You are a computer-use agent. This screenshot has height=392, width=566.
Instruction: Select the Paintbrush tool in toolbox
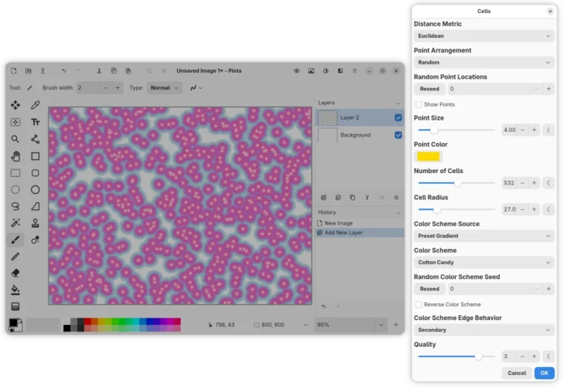pyautogui.click(x=15, y=240)
